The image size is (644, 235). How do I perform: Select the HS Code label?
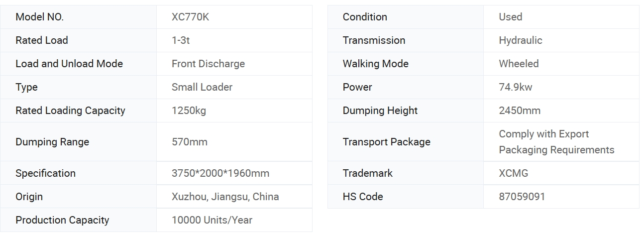(x=363, y=197)
